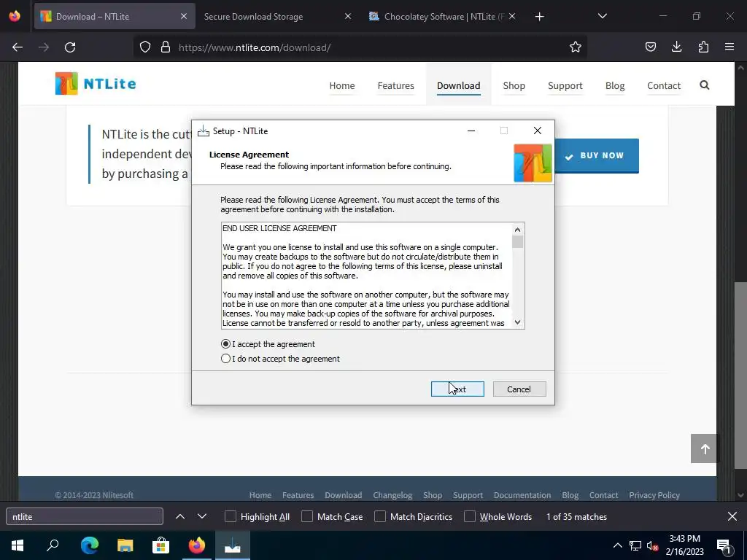Click the taskbar clock and date

(684, 545)
